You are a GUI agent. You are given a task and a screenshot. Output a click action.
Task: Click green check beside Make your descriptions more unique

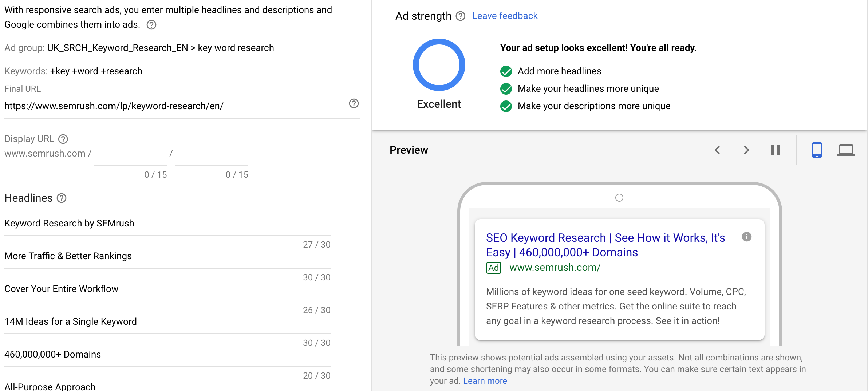pos(506,106)
